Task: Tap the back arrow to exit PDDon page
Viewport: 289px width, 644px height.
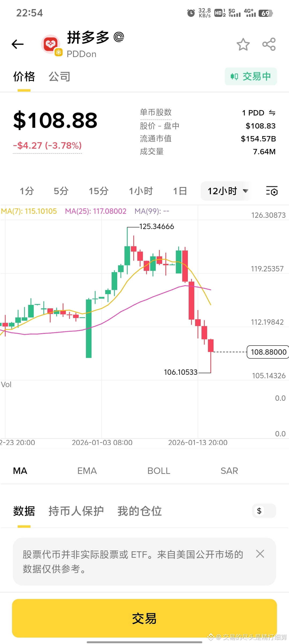Action: click(17, 44)
